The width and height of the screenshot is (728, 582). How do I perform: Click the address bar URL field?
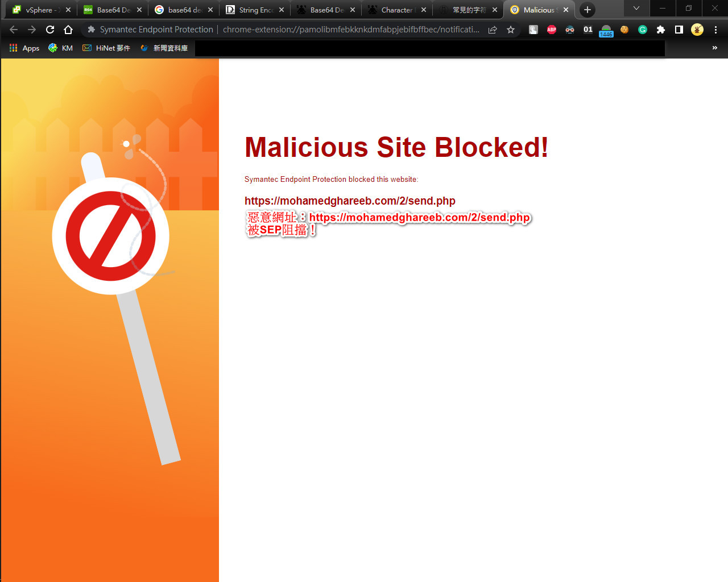pyautogui.click(x=351, y=30)
